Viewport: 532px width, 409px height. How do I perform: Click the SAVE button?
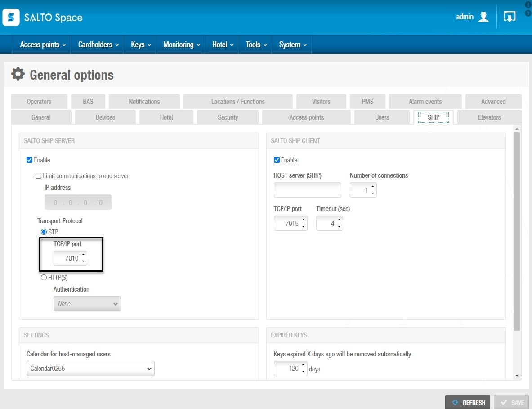[511, 402]
